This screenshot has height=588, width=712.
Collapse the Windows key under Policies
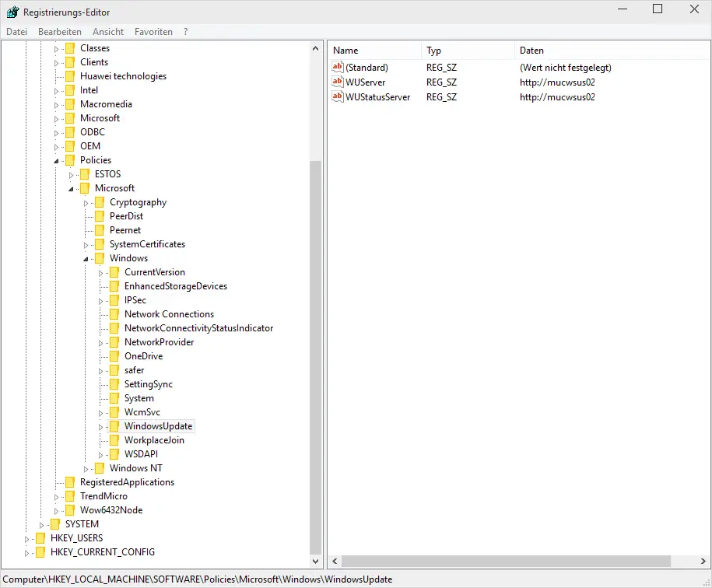pyautogui.click(x=86, y=258)
